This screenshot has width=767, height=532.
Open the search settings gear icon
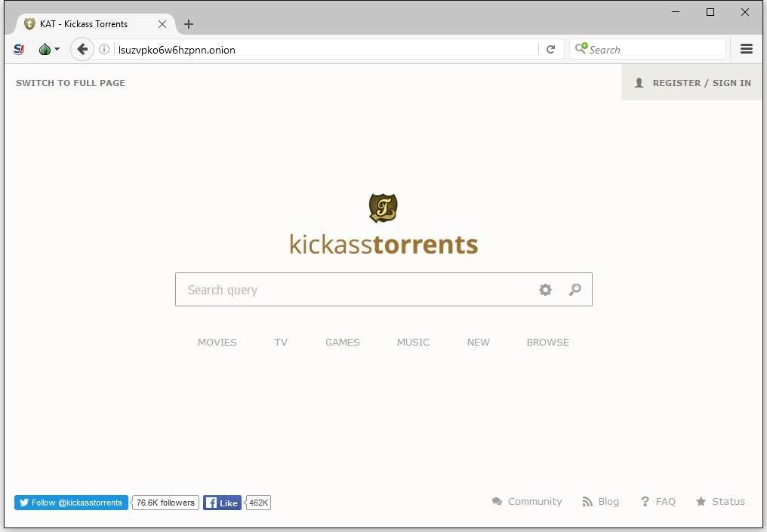(x=545, y=289)
